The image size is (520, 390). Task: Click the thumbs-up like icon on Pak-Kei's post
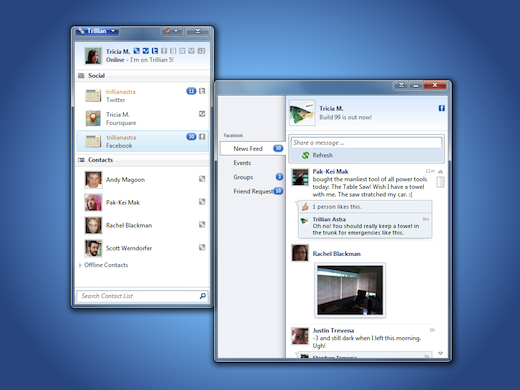[305, 207]
